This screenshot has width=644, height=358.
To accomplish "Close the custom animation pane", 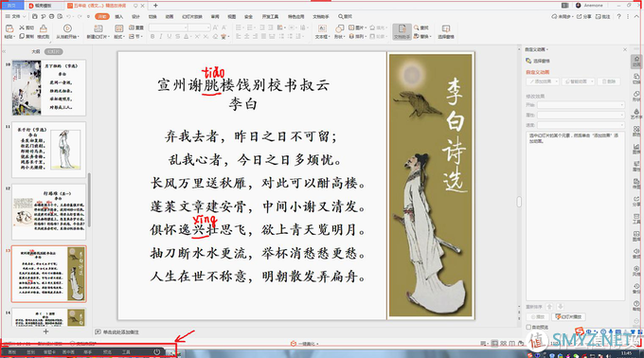I will pos(625,49).
